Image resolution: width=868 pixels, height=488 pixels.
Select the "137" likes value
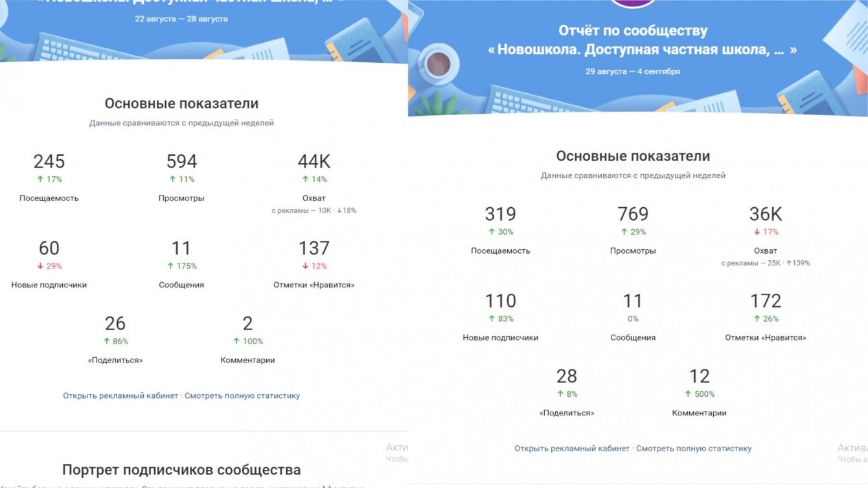[314, 248]
